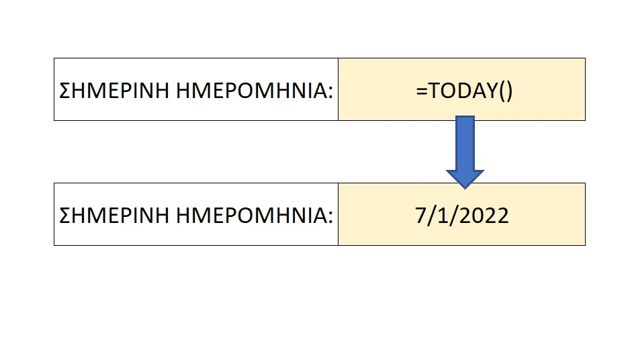Click the blue arrow's vertical shaft
The height and width of the screenshot is (364, 632).
click(x=465, y=143)
